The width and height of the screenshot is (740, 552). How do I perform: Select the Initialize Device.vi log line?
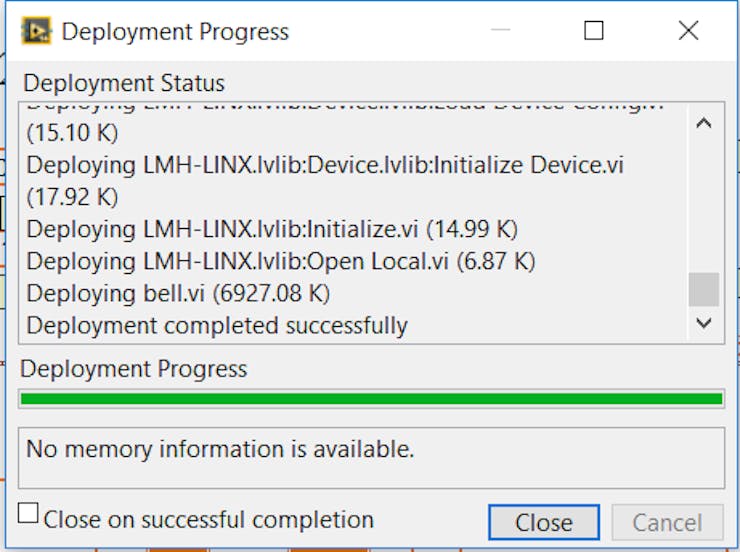[325, 165]
